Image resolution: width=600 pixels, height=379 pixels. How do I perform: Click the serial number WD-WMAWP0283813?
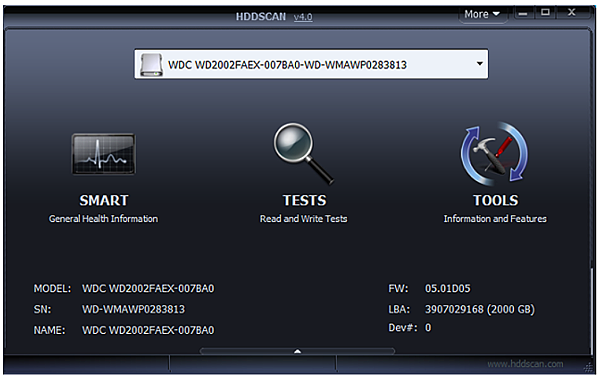pos(133,309)
